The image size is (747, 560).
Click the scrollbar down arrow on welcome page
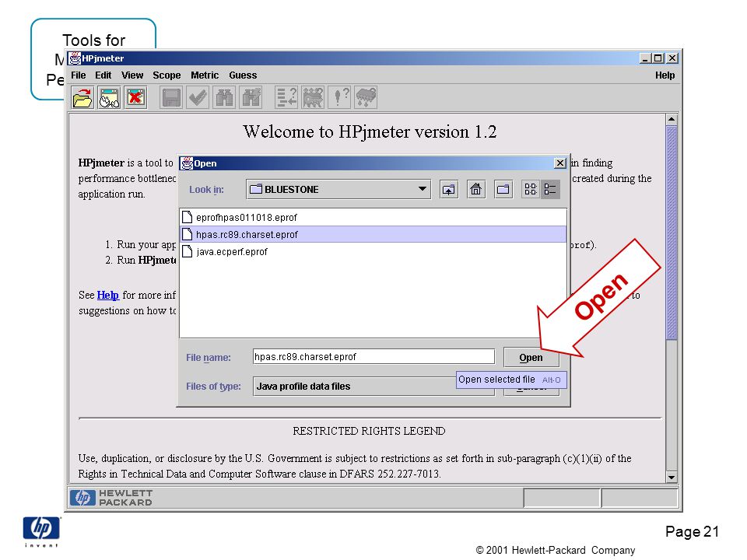point(672,477)
